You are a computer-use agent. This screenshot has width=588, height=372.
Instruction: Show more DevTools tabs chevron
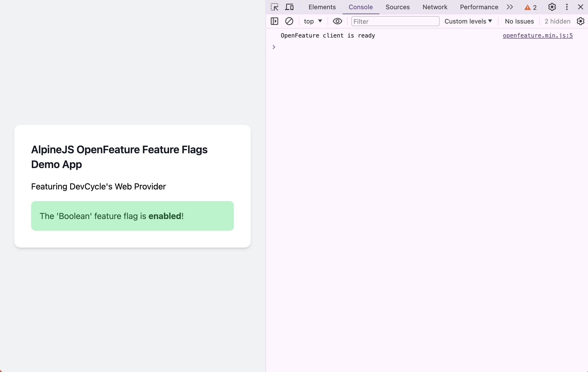coord(510,7)
